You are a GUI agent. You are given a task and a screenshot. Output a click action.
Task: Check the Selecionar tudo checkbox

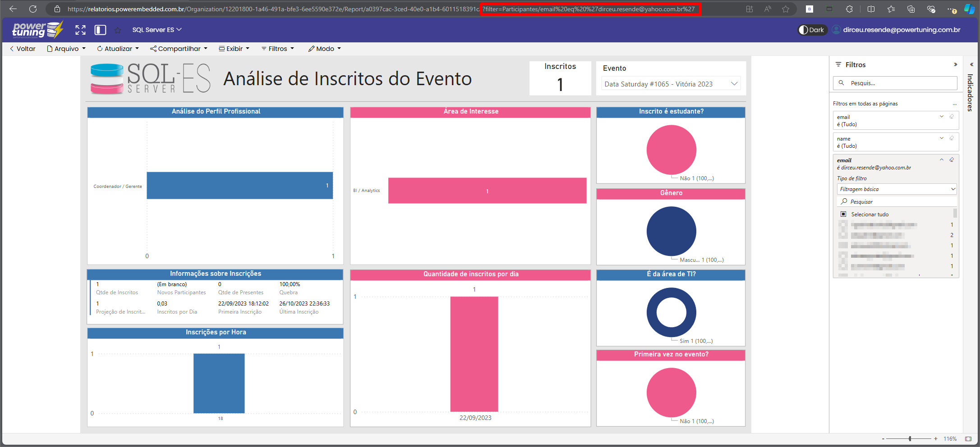pyautogui.click(x=843, y=214)
